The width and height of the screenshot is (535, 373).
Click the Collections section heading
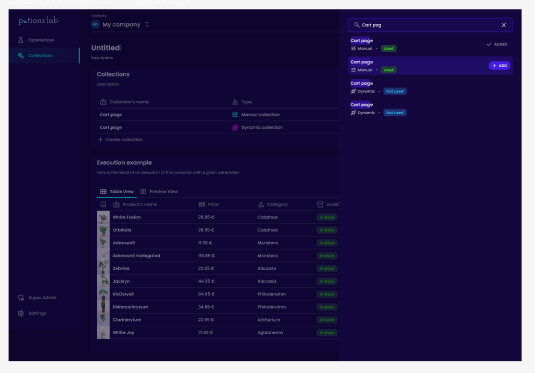(x=113, y=74)
